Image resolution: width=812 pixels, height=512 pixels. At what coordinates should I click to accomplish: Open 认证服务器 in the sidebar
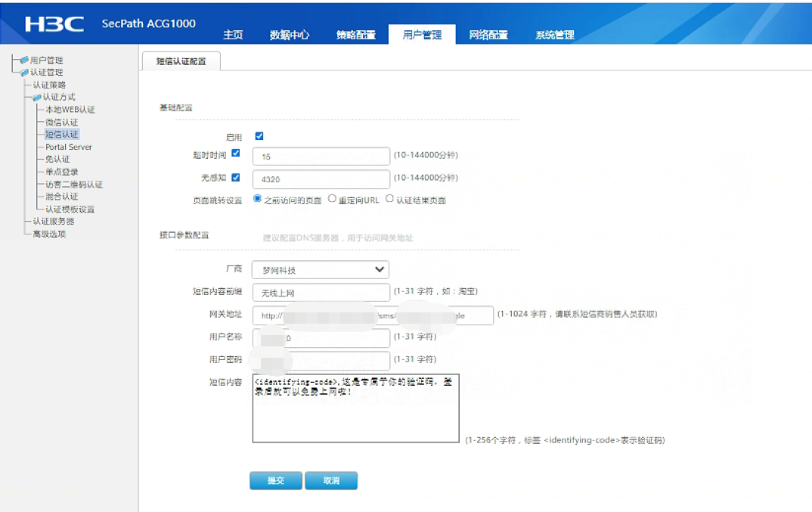pos(54,222)
